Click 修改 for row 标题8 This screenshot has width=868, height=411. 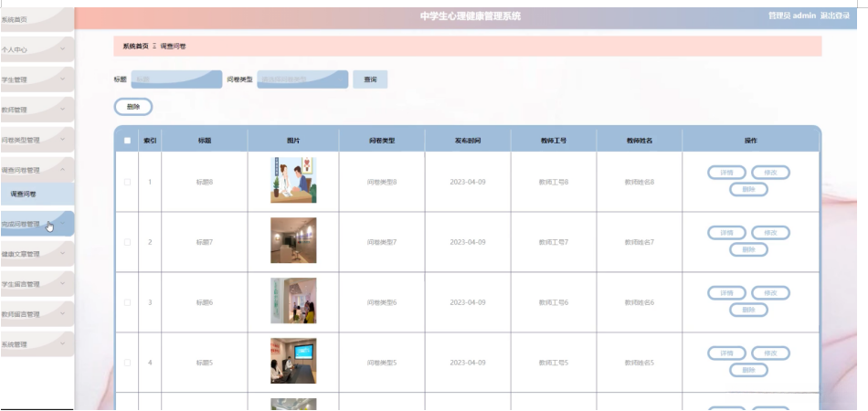(770, 173)
